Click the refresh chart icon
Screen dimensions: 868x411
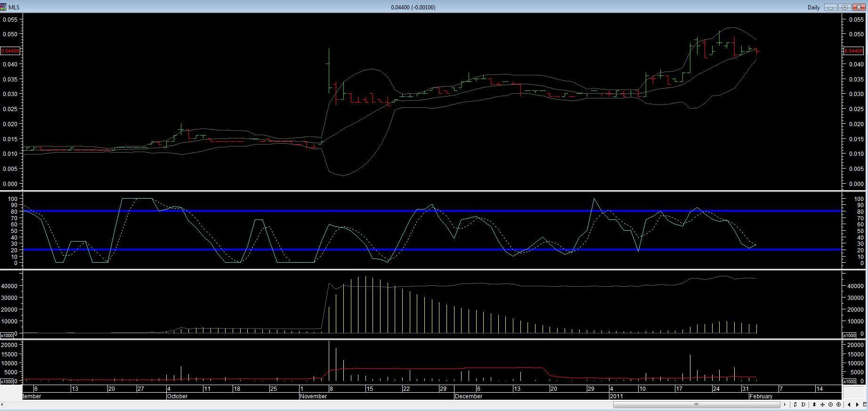click(x=795, y=404)
